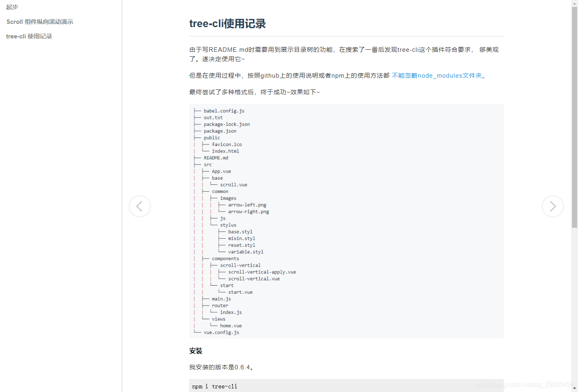This screenshot has height=392, width=578.
Task: Click favicon.ico in the tree
Action: coord(227,144)
